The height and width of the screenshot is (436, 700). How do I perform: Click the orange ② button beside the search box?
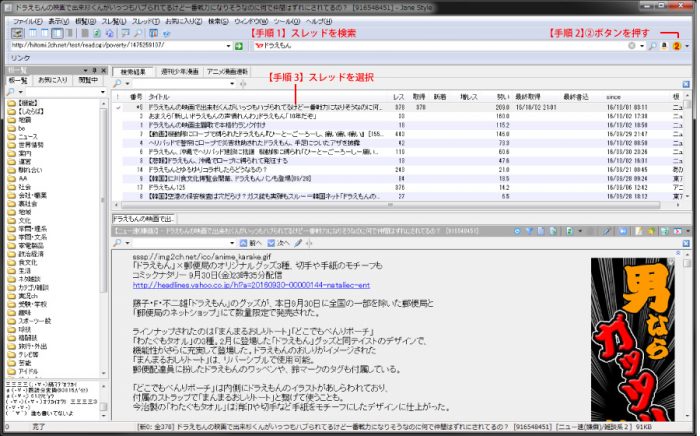click(x=676, y=46)
